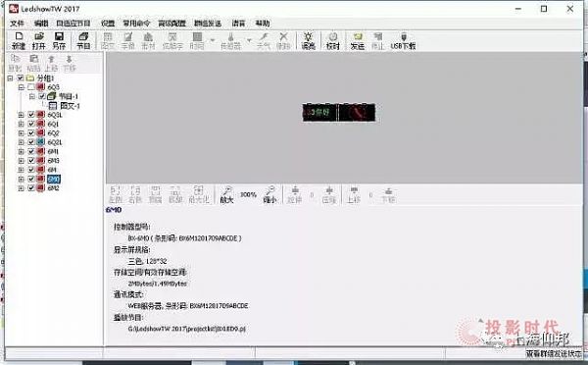Open the 设置 menu
The width and height of the screenshot is (588, 365).
point(108,24)
